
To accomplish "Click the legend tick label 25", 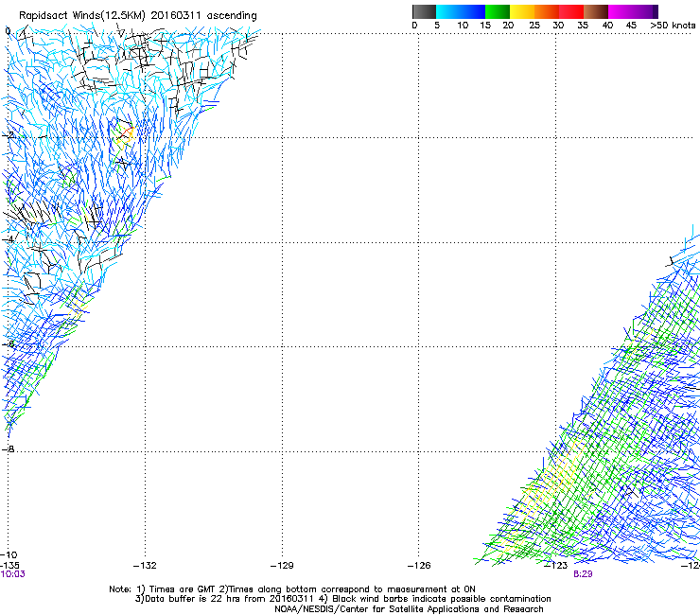I will (x=534, y=26).
